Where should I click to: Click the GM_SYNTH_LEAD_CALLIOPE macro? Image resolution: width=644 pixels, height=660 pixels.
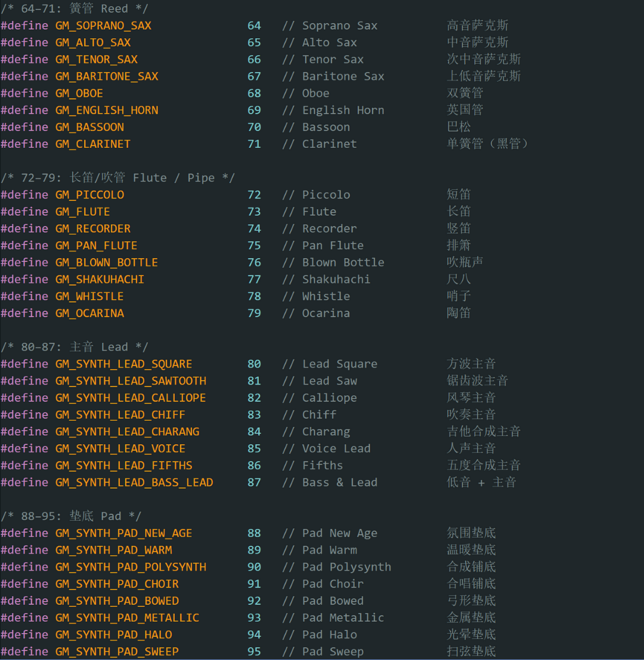click(131, 398)
